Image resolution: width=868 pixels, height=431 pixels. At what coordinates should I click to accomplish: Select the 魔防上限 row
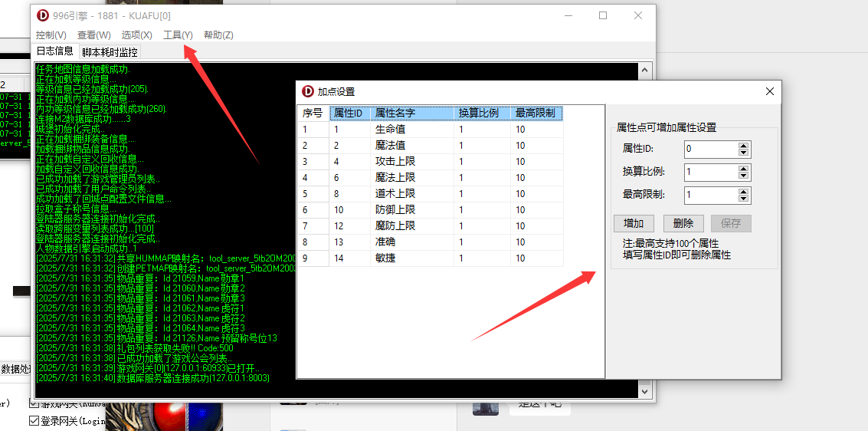click(430, 226)
